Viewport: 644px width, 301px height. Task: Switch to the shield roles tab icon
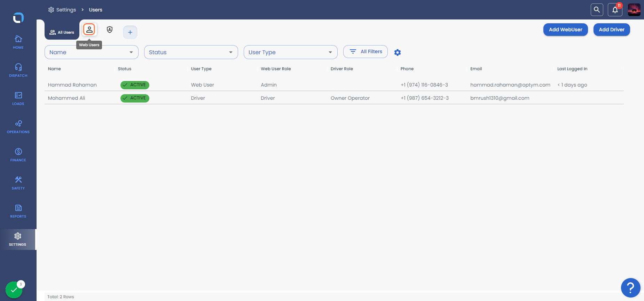coord(110,30)
